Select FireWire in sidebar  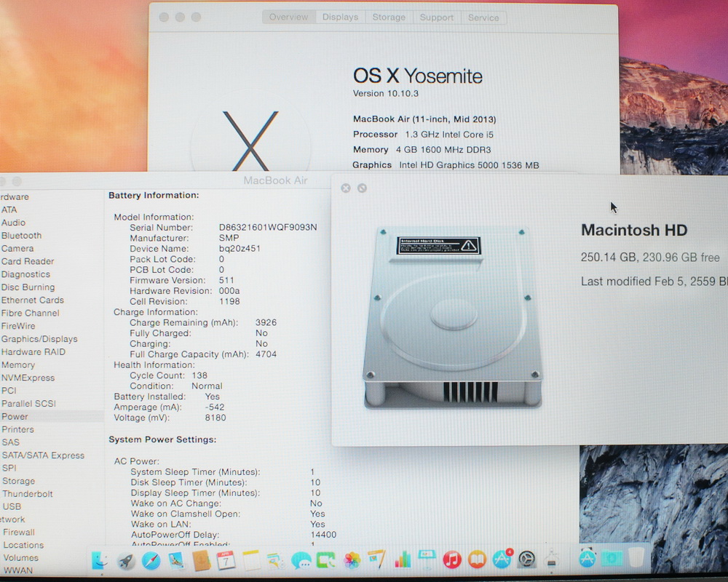(x=18, y=326)
